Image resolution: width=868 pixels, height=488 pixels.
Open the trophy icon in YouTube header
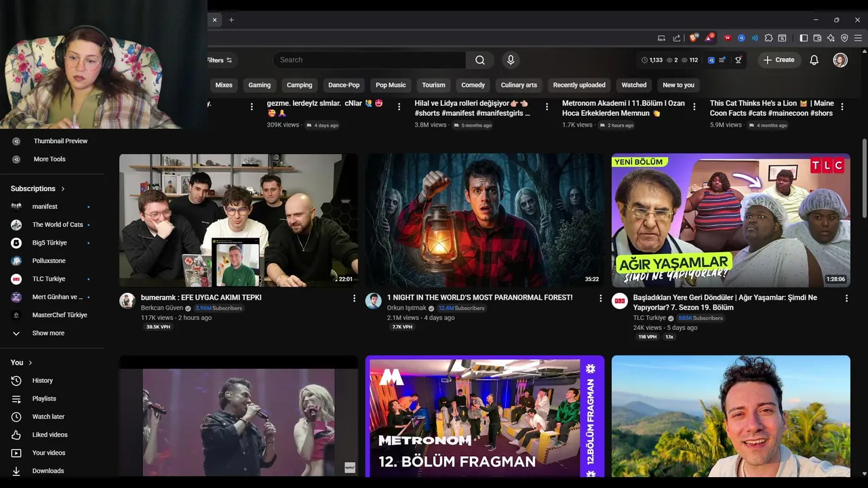tap(738, 60)
